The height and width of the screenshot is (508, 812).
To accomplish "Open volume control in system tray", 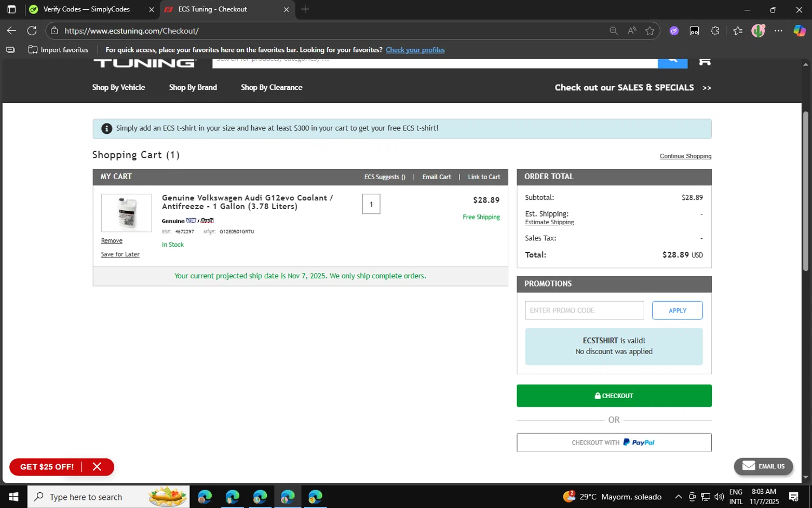I will click(x=719, y=497).
